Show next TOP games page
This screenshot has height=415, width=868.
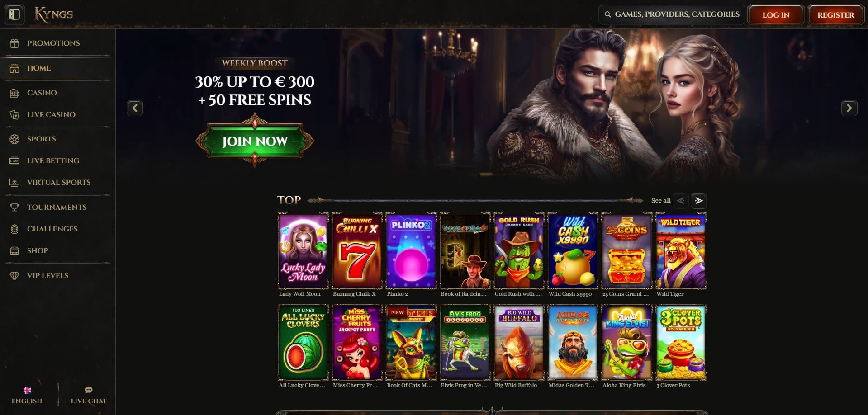tap(699, 200)
